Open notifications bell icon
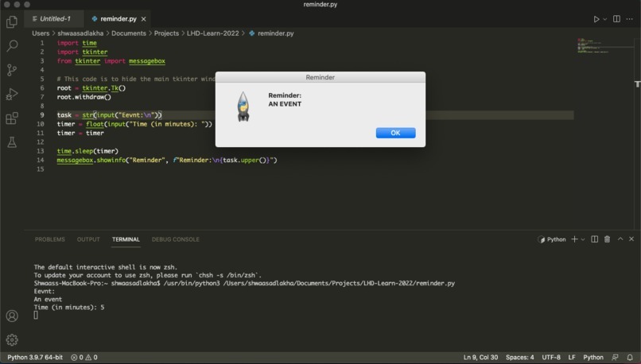The image size is (641, 364). click(x=630, y=358)
